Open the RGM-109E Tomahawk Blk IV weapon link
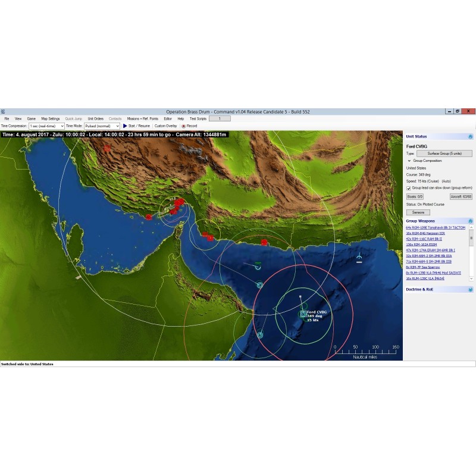476x476 pixels. point(436,227)
